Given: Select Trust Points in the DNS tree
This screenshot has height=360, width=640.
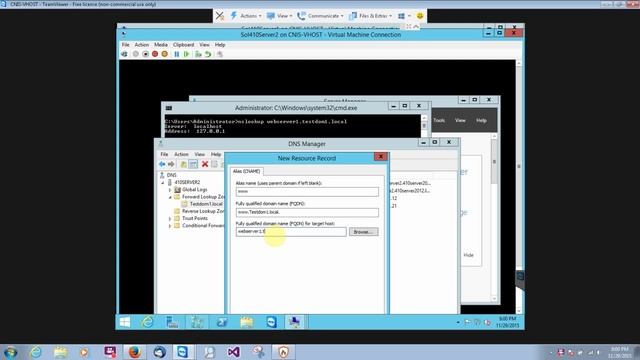Looking at the screenshot, I should [x=195, y=218].
